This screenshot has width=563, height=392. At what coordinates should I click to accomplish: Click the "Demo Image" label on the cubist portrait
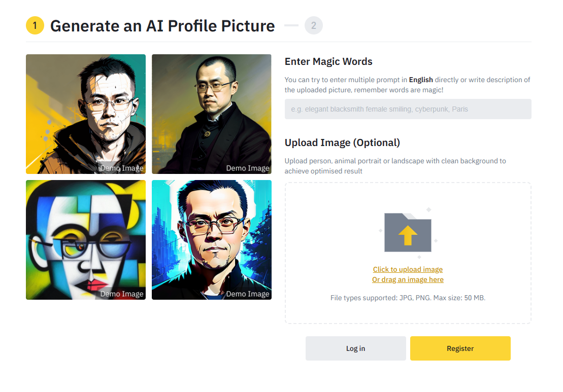[x=122, y=294]
